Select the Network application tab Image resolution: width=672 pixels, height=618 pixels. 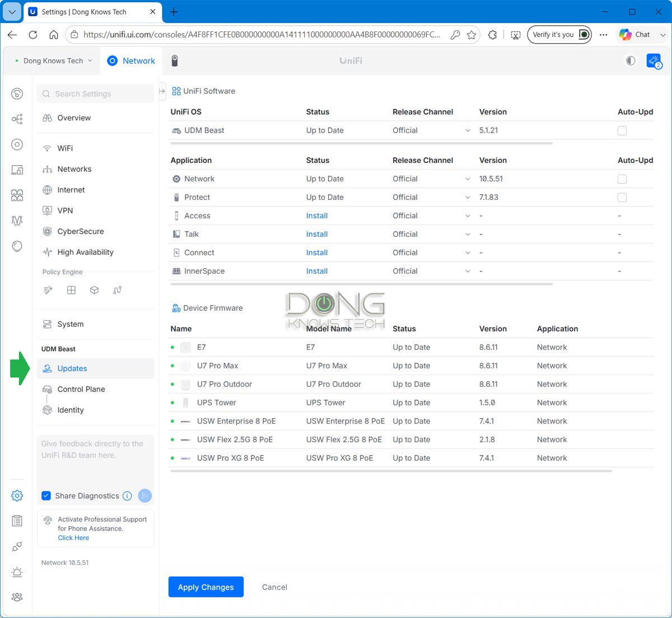131,60
